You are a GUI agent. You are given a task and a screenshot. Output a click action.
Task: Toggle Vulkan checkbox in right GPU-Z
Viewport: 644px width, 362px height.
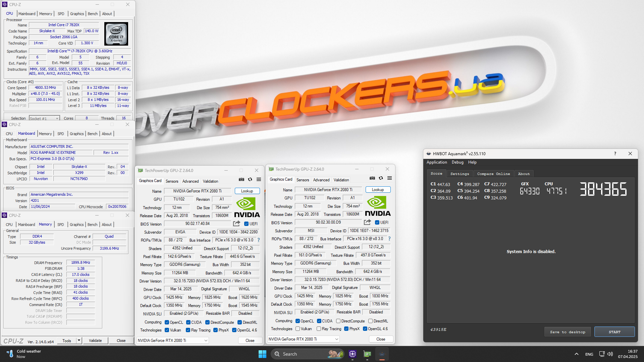(x=298, y=329)
